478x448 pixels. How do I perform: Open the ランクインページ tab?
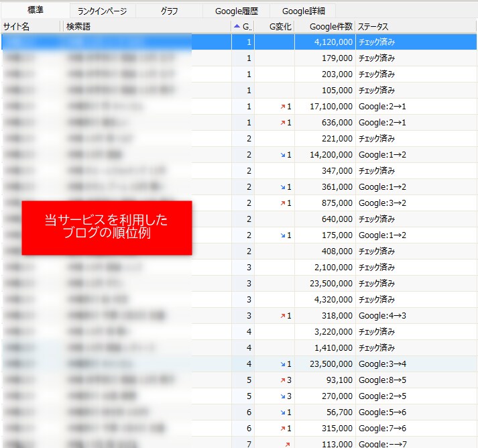click(103, 11)
